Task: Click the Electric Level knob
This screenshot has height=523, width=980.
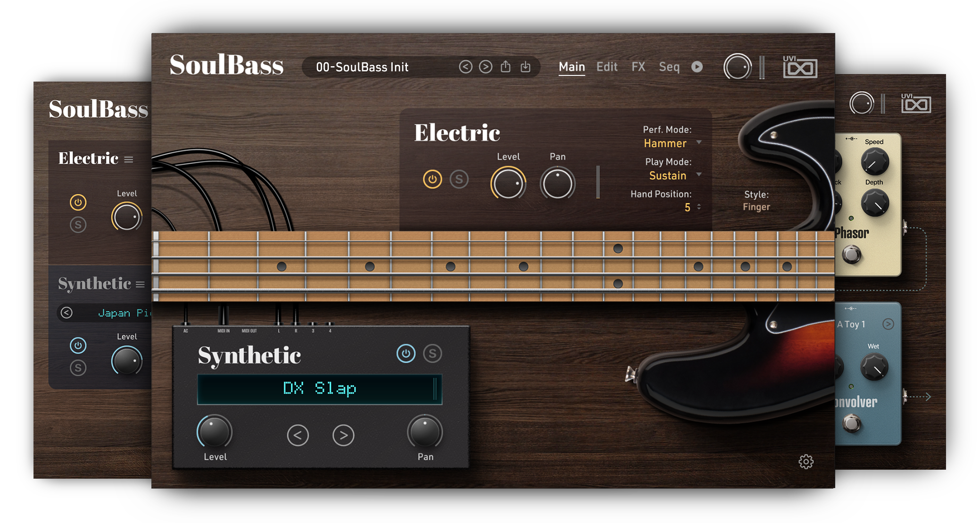Action: point(508,183)
